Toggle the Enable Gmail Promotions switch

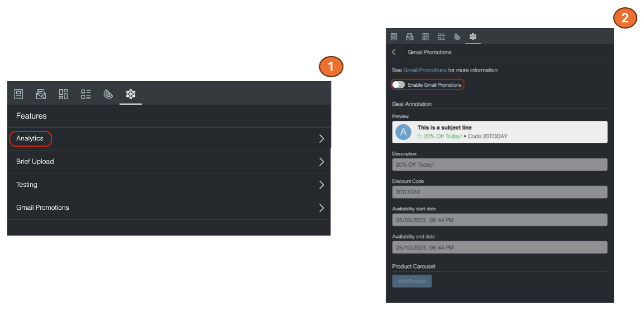pyautogui.click(x=398, y=84)
